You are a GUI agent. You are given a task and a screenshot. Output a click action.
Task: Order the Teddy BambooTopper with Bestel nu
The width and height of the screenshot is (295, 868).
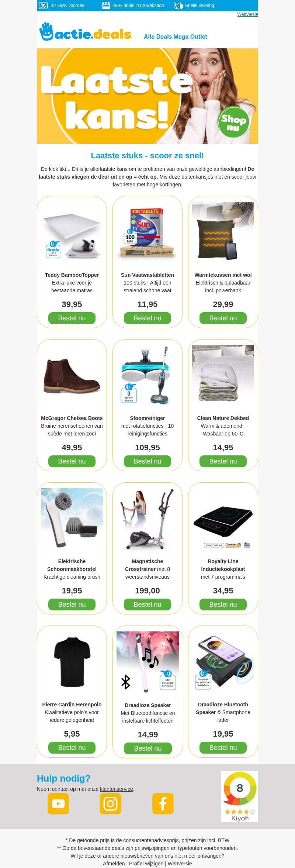[x=72, y=318]
